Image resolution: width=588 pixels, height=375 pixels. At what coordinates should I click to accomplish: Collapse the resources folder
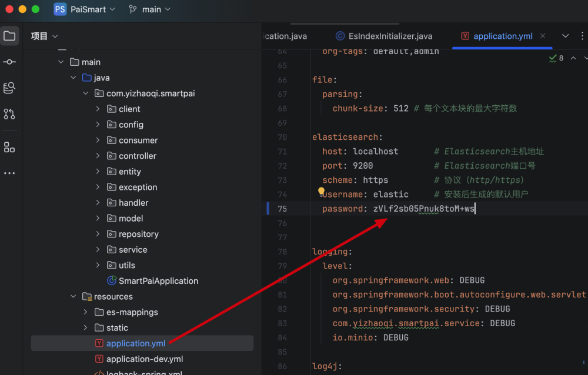[73, 297]
